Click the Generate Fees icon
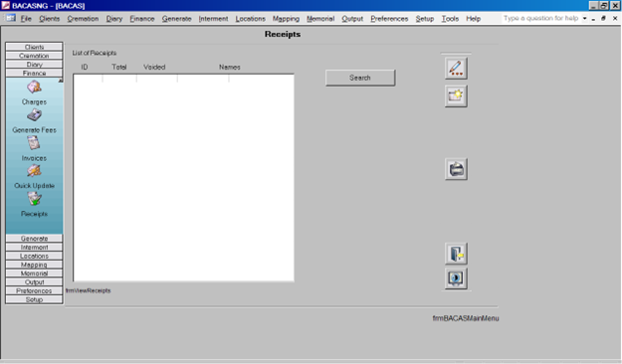The image size is (622, 364). pos(34,115)
